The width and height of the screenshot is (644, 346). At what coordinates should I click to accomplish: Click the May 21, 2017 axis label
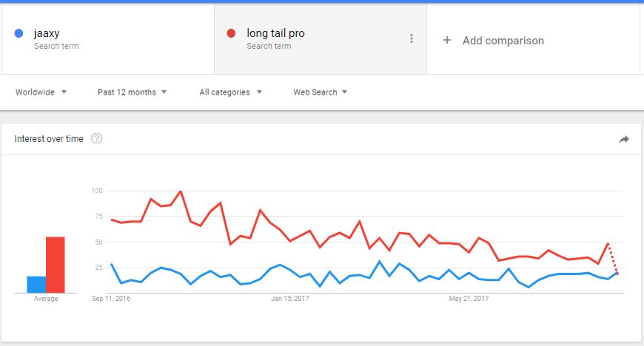469,299
